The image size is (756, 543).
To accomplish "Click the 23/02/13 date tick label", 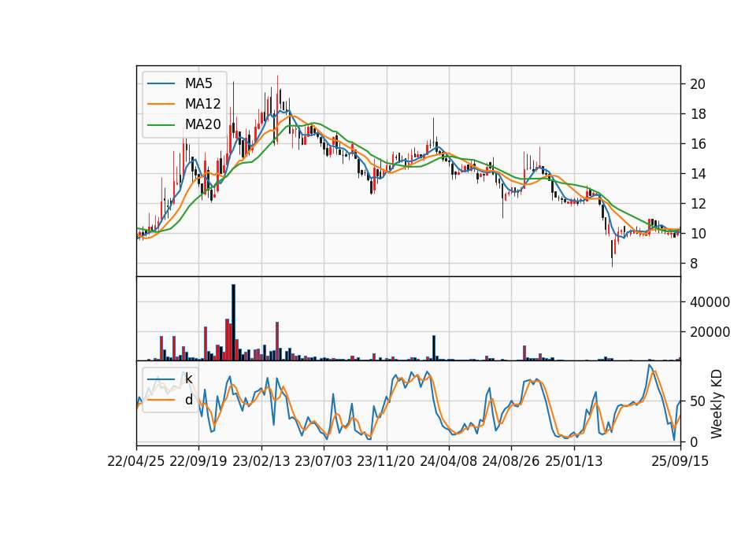I will pyautogui.click(x=261, y=462).
